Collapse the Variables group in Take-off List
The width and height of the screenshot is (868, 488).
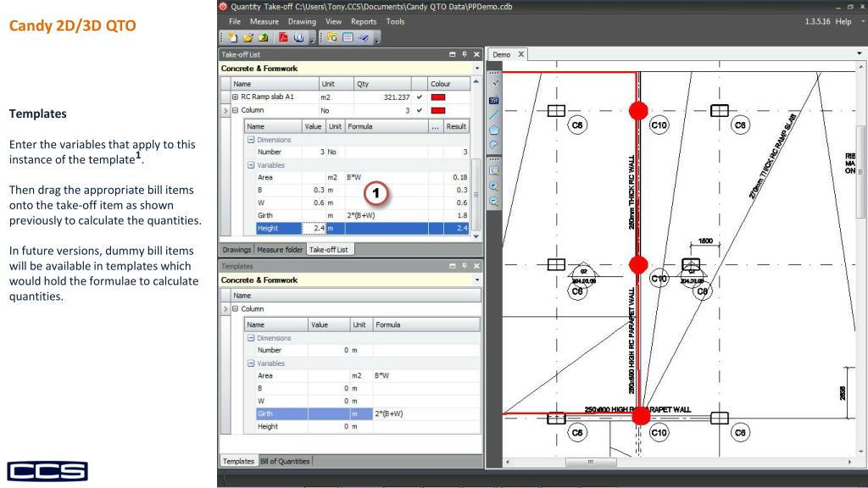click(251, 165)
